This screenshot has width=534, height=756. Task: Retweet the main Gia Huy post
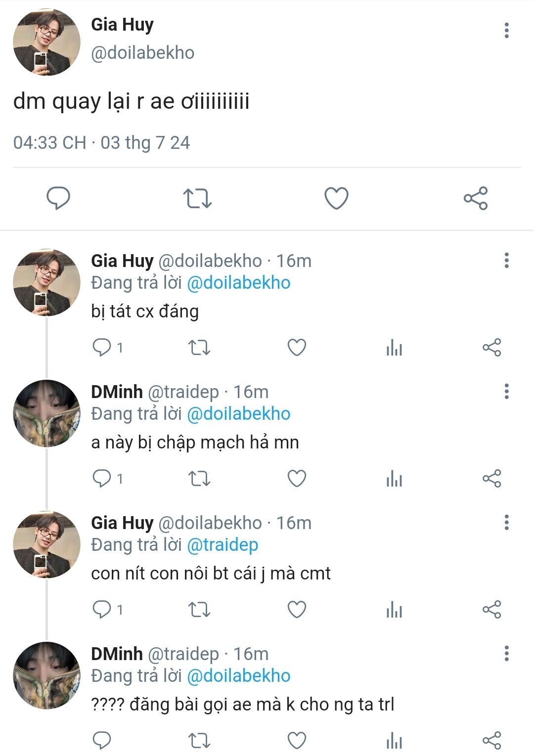pyautogui.click(x=197, y=198)
